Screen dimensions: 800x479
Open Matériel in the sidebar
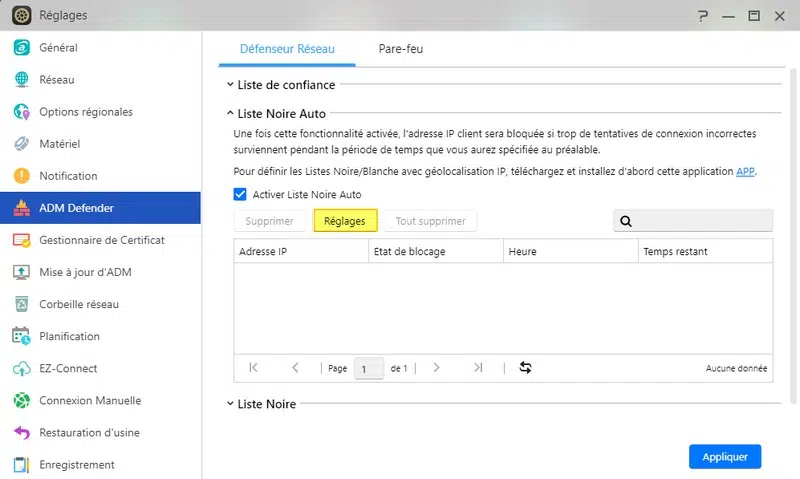[101, 144]
